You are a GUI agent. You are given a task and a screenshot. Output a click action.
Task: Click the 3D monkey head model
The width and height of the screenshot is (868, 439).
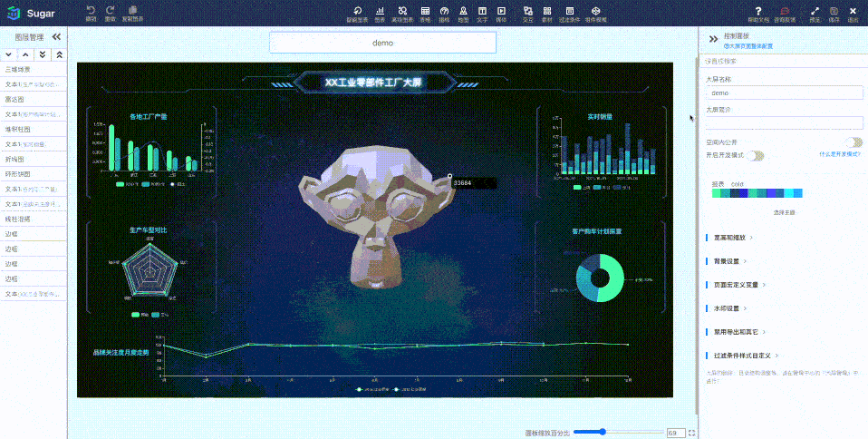(x=376, y=216)
